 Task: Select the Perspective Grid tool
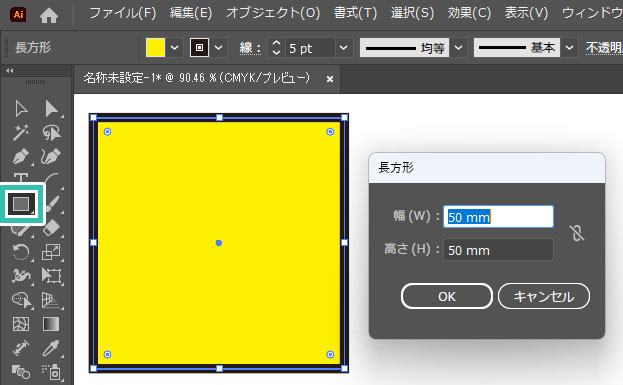52,300
